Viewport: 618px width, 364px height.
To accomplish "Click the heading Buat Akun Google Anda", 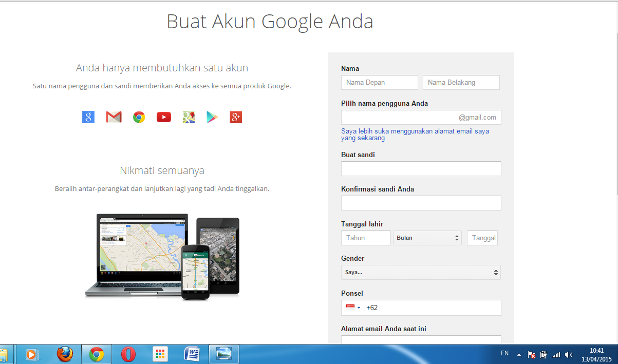I will (270, 22).
